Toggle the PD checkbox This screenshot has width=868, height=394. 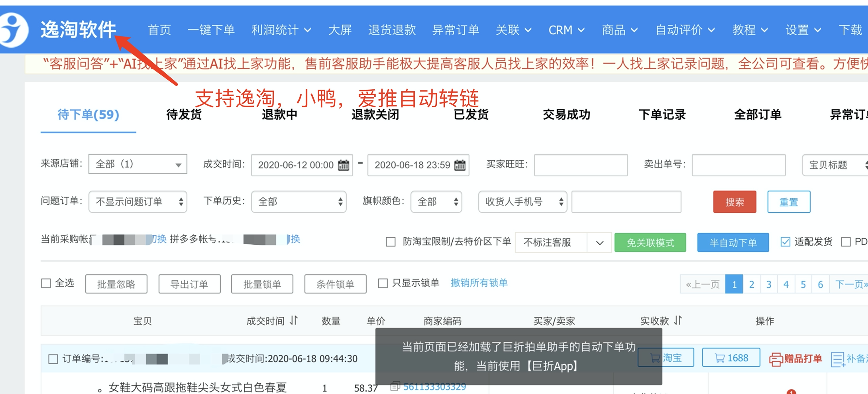[846, 242]
